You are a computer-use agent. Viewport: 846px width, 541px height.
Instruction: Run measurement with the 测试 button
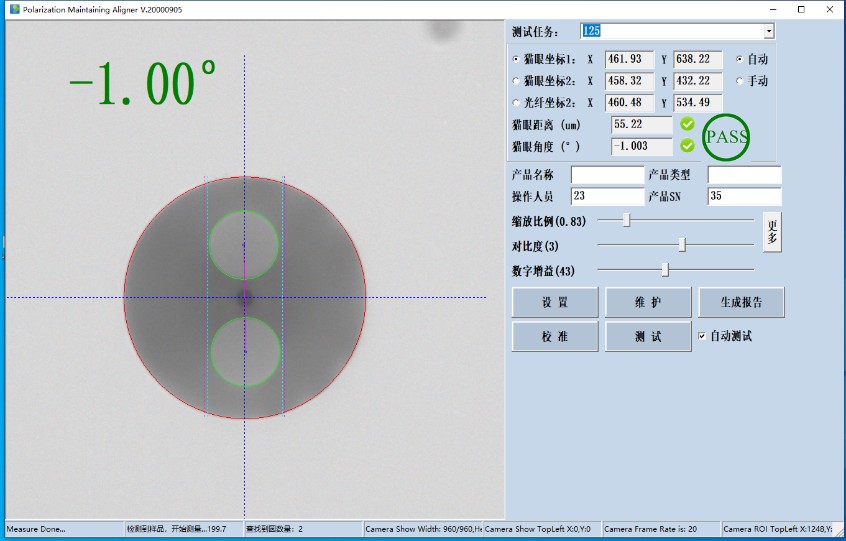pyautogui.click(x=648, y=337)
